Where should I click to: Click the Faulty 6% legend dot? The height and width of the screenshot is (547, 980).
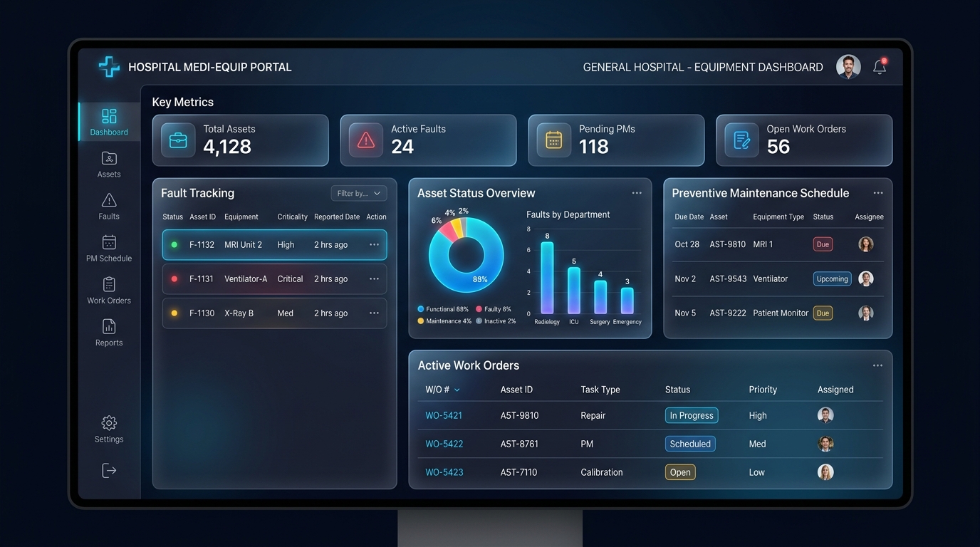[x=479, y=309]
